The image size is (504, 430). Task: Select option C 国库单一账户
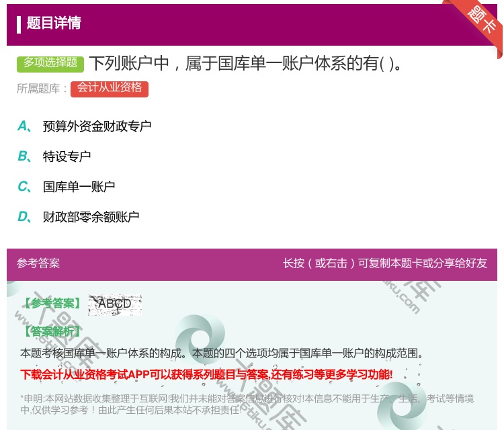click(79, 187)
